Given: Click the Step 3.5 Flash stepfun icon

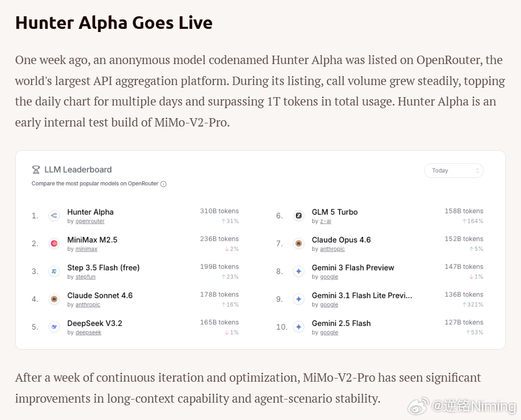Looking at the screenshot, I should [x=54, y=271].
